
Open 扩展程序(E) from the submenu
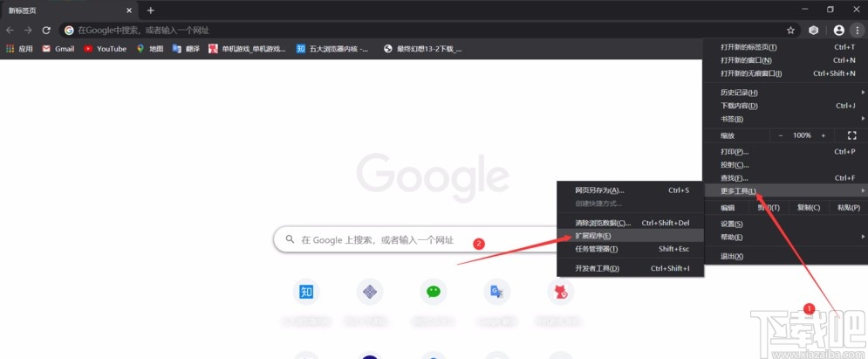tap(631, 237)
